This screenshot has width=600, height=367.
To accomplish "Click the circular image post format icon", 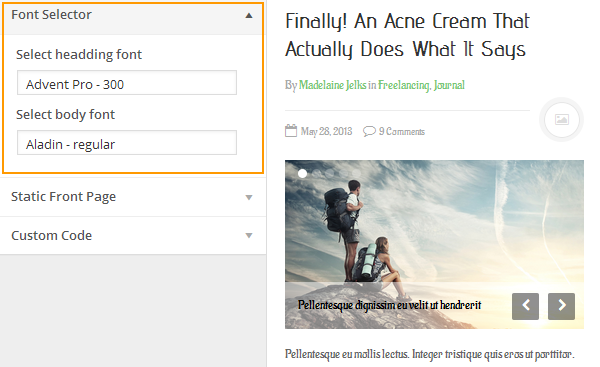I will click(561, 120).
